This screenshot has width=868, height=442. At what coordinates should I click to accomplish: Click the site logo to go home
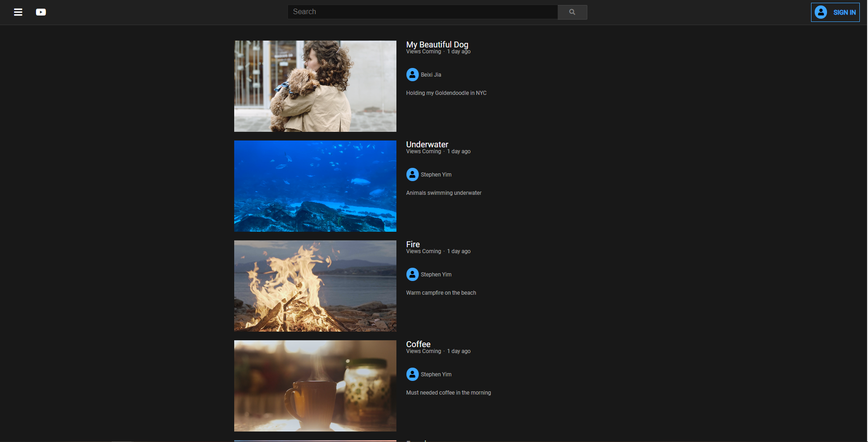[41, 12]
